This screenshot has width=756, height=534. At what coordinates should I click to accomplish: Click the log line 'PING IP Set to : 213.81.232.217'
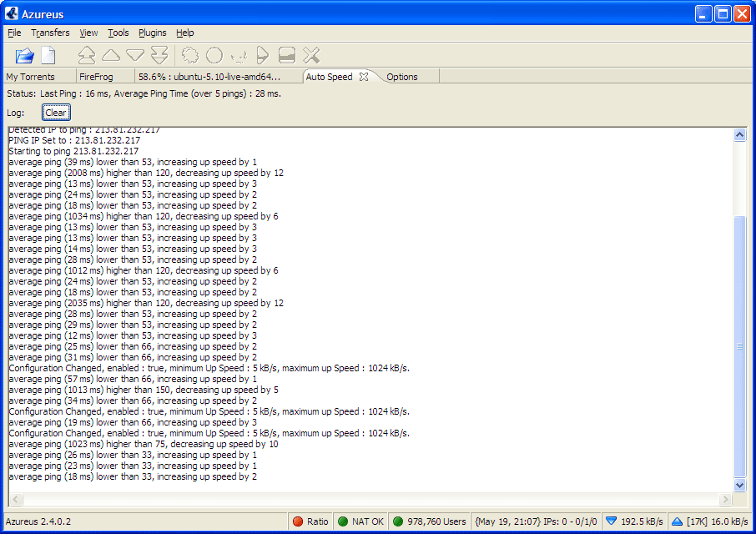[x=75, y=140]
